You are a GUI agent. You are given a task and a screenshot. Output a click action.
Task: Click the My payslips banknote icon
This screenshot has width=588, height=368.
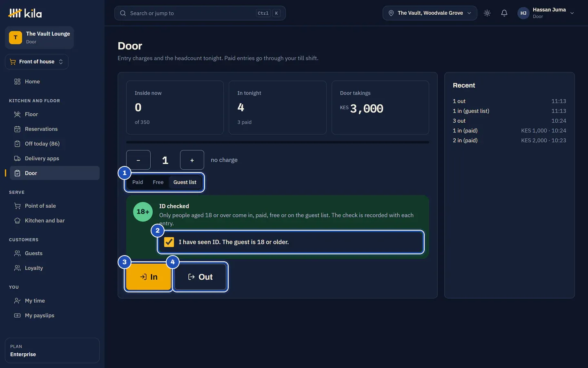pos(17,316)
